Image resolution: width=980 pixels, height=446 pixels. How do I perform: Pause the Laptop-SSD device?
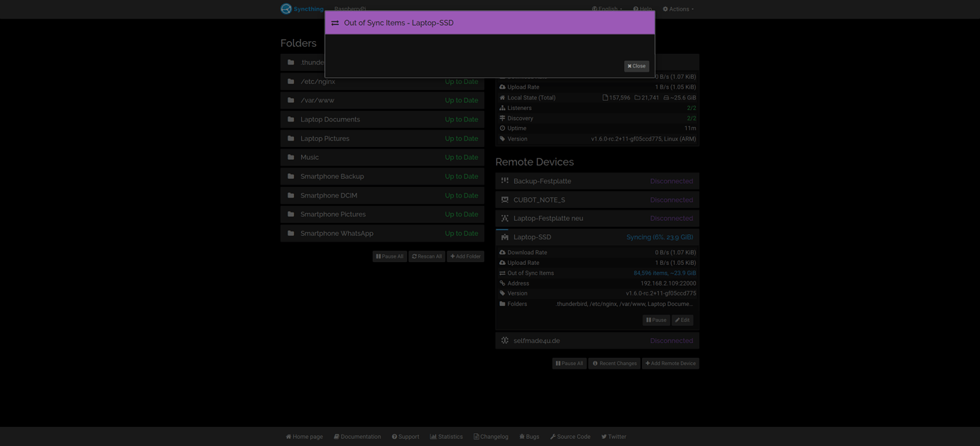click(656, 320)
